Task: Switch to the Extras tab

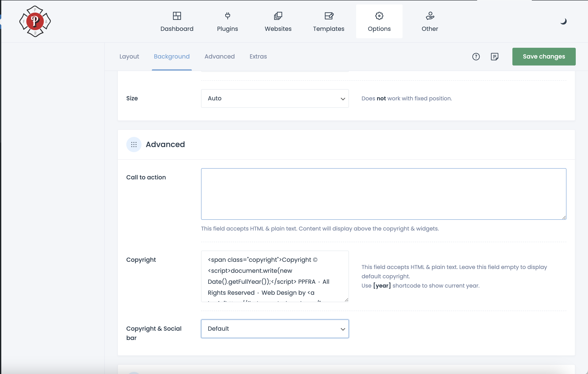Action: coord(258,56)
